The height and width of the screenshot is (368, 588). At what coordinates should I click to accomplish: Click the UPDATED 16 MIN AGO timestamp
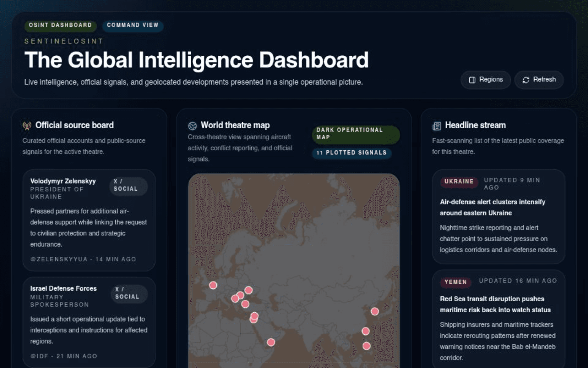click(x=518, y=281)
